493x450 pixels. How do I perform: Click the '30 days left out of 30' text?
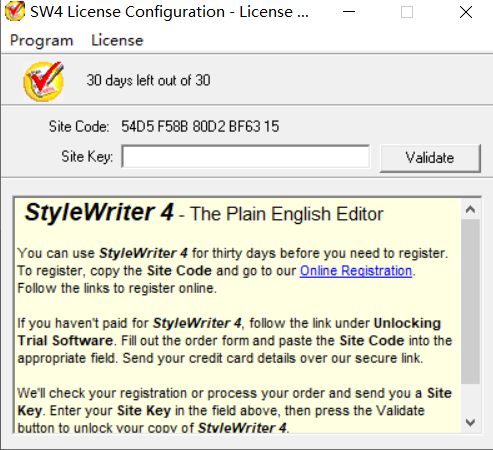pos(148,80)
